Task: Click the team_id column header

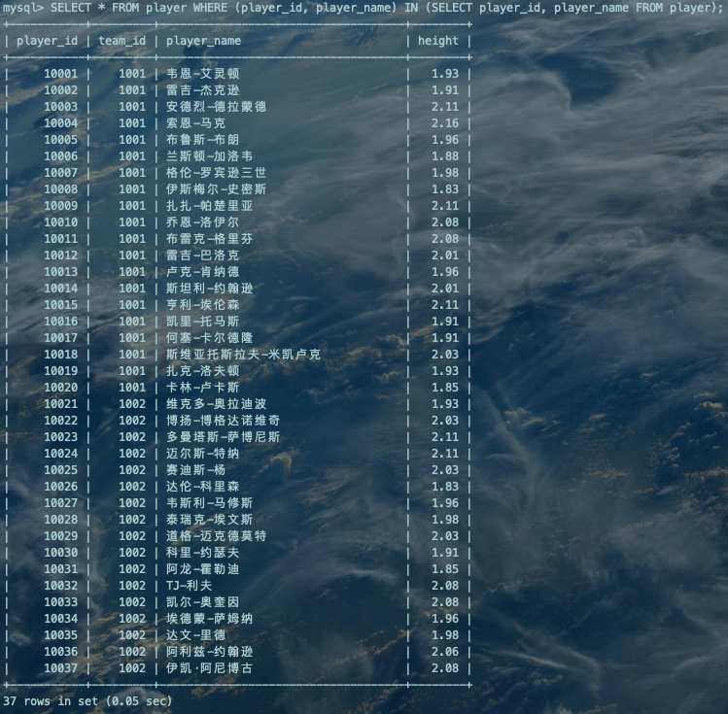Action: coord(121,41)
